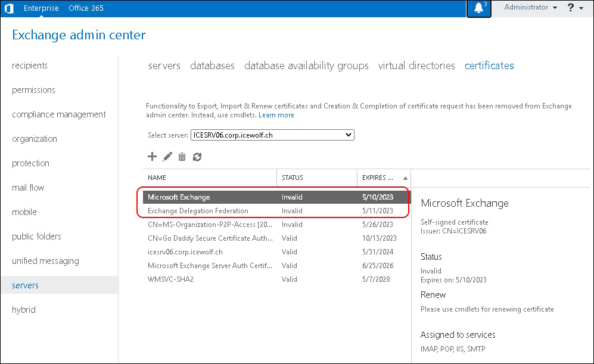Select Microsoft Exchange Server Auth Certificate row
This screenshot has width=594, height=364.
pos(276,265)
